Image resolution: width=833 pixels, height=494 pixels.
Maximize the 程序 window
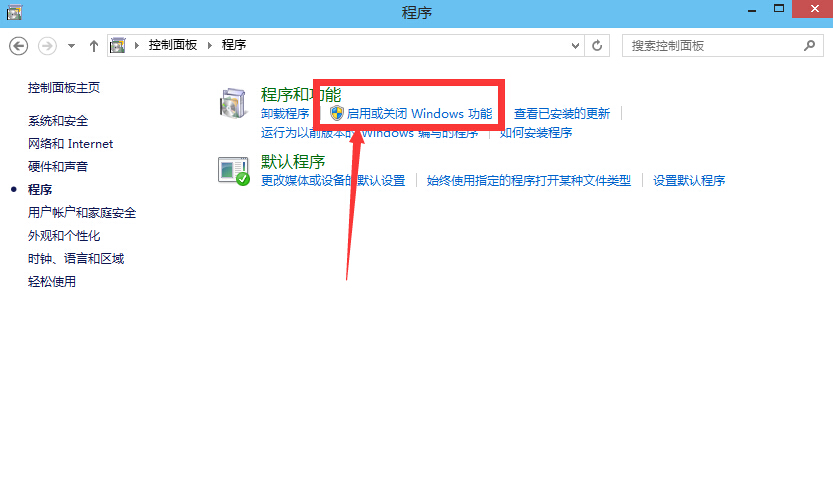(779, 9)
